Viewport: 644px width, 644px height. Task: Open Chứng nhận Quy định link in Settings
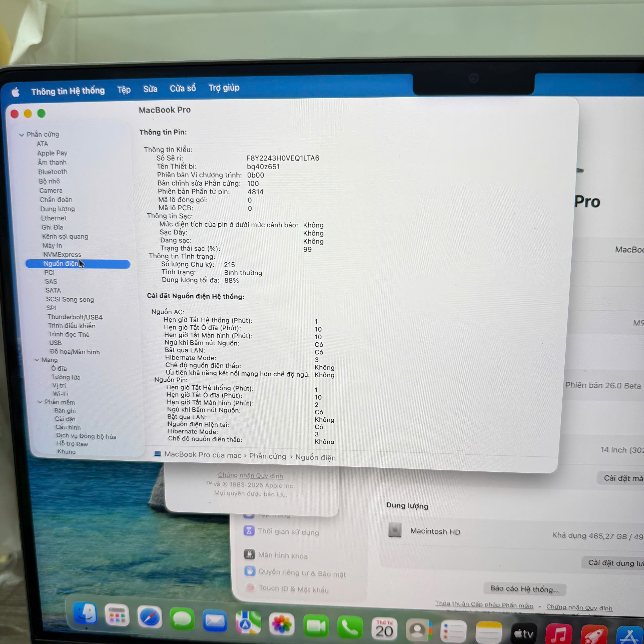click(579, 607)
